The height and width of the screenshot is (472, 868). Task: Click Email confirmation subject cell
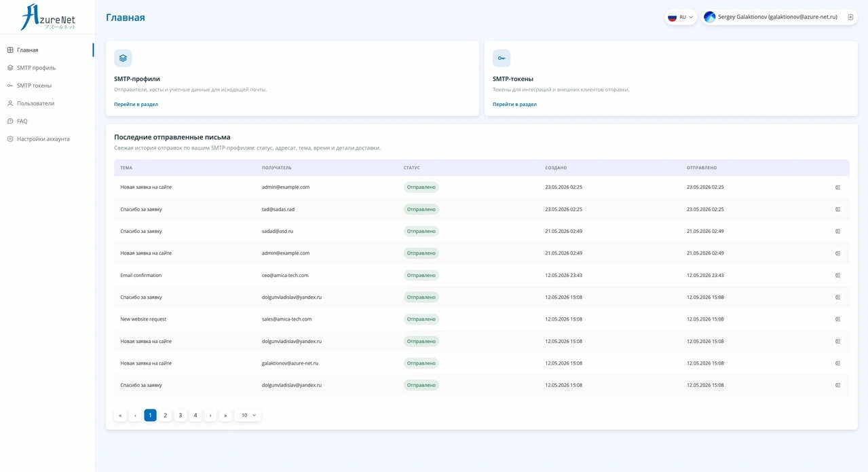tap(140, 276)
